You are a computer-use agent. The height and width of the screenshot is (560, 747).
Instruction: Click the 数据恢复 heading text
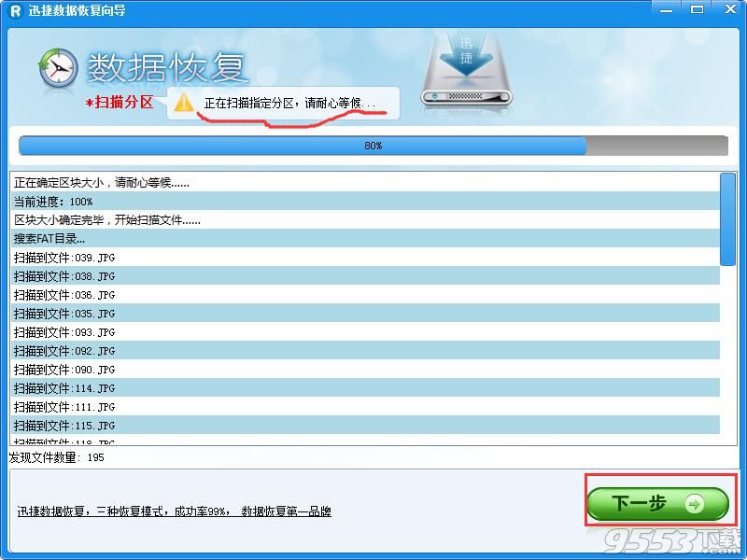point(166,67)
